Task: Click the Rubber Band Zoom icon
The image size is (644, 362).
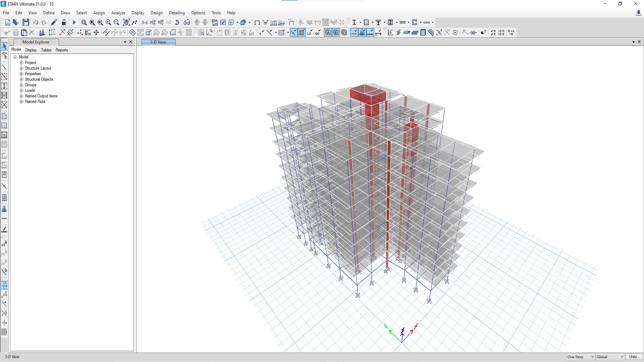Action: coord(84,22)
